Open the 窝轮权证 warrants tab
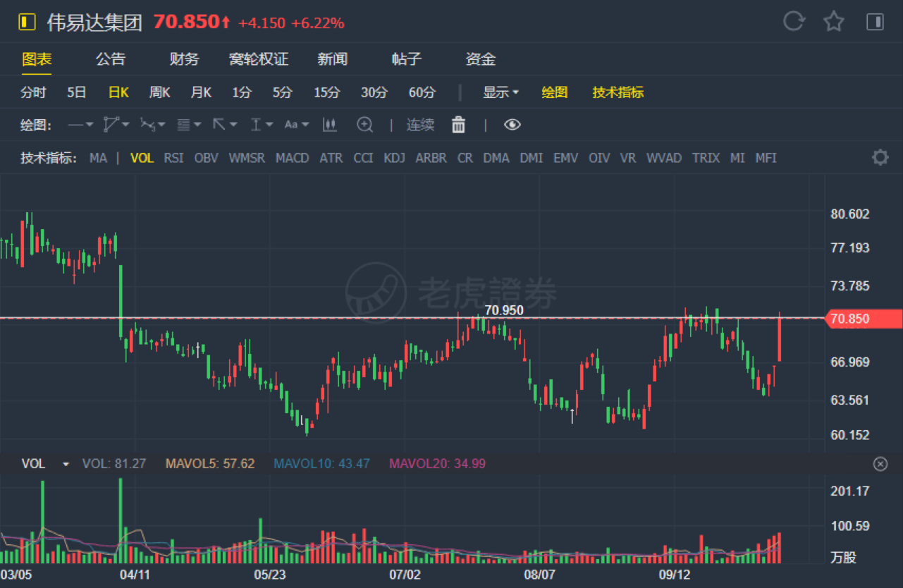Image resolution: width=903 pixels, height=588 pixels. pyautogui.click(x=259, y=59)
